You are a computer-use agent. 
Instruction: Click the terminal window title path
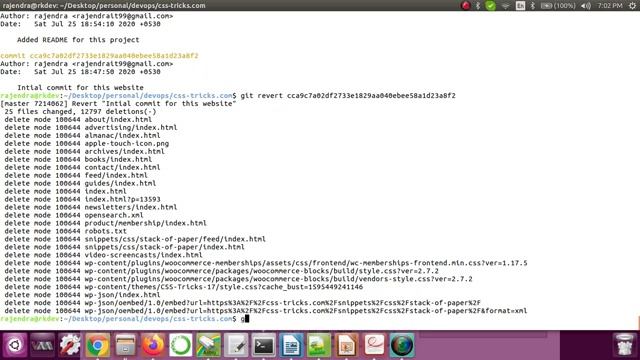tap(104, 6)
